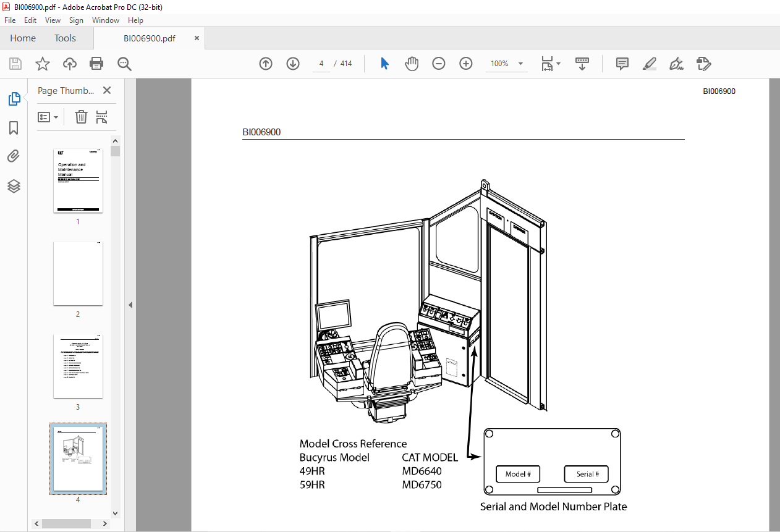Open Page Thumbnails side panel icon
The width and height of the screenshot is (780, 532).
(x=14, y=99)
